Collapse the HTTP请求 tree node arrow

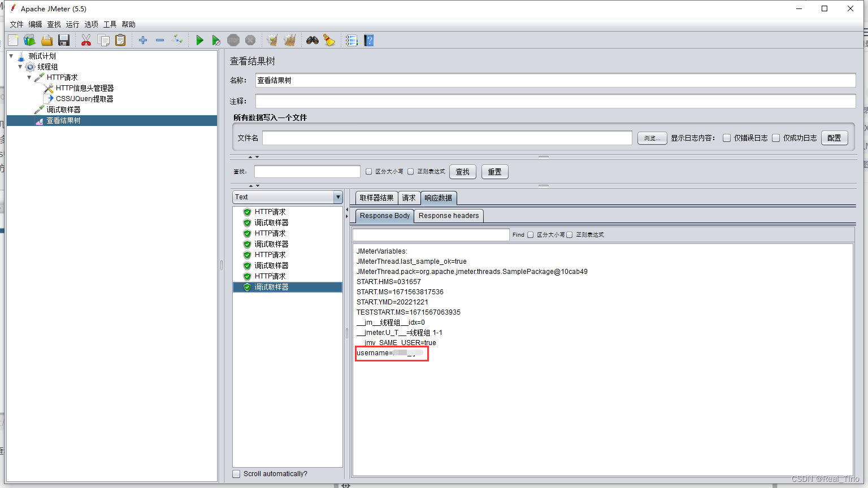[x=29, y=77]
